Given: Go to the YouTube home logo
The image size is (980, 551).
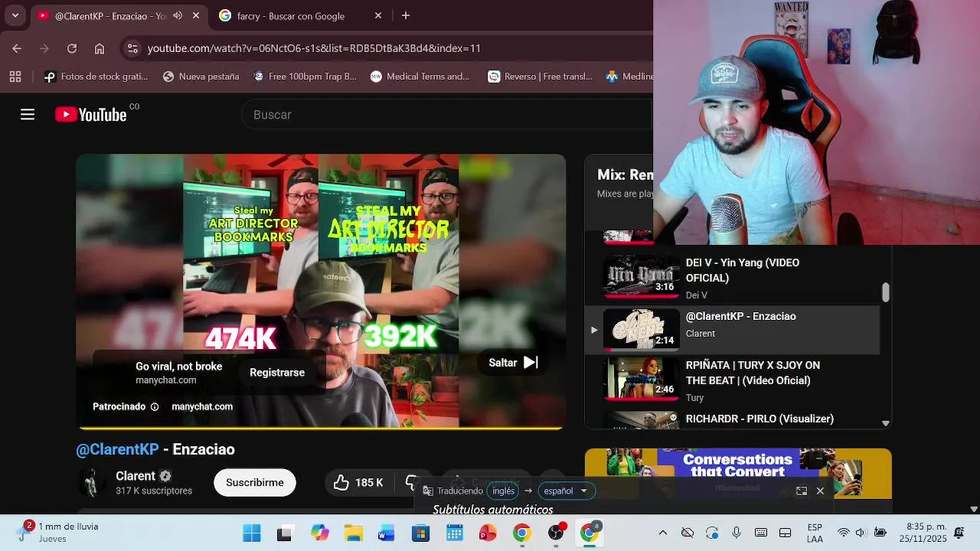Looking at the screenshot, I should [x=90, y=115].
